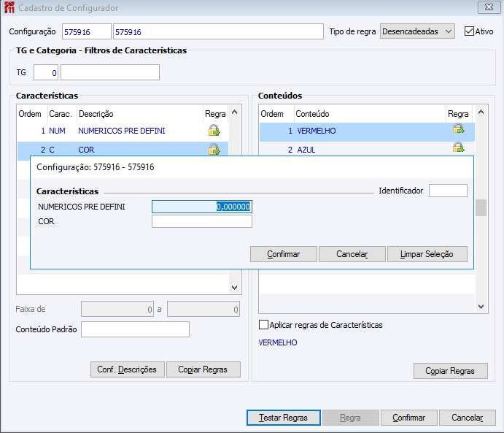
Task: Click the Limpar Seleção button
Action: 427,254
